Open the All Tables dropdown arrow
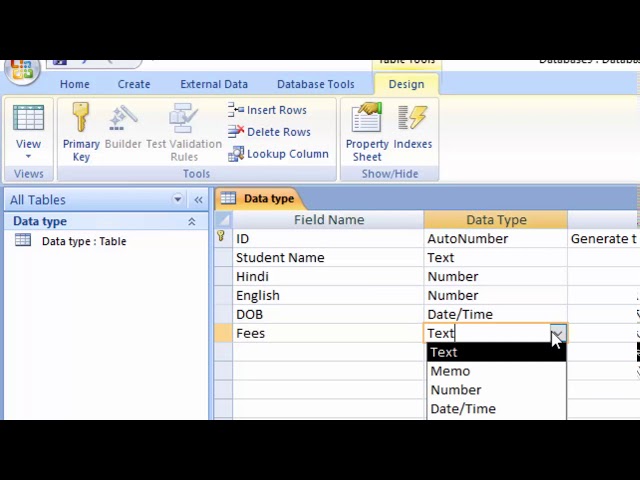The image size is (640, 480). click(x=178, y=199)
